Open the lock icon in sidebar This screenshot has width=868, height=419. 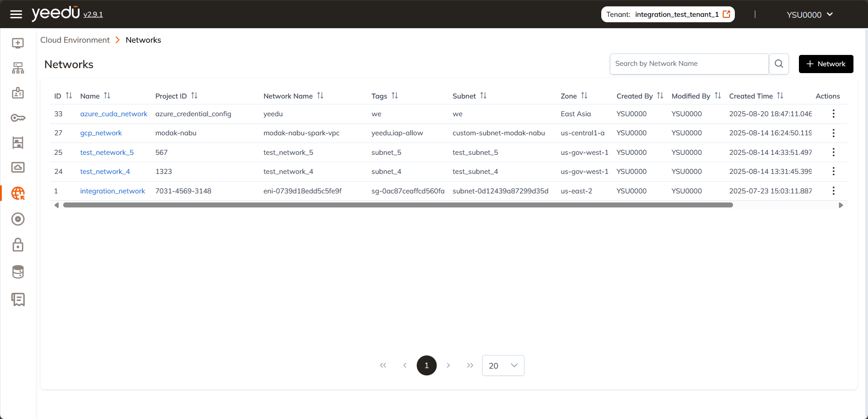pyautogui.click(x=18, y=245)
